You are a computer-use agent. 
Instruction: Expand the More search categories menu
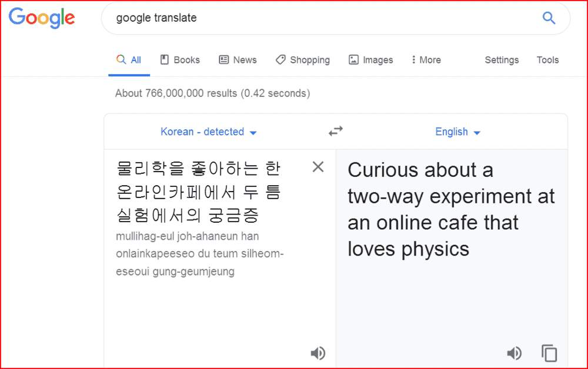point(426,60)
